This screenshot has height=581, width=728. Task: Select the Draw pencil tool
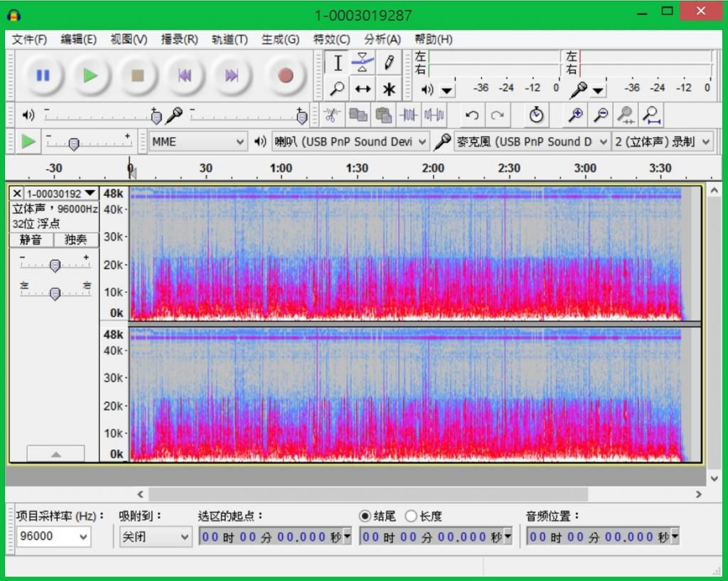(x=389, y=63)
